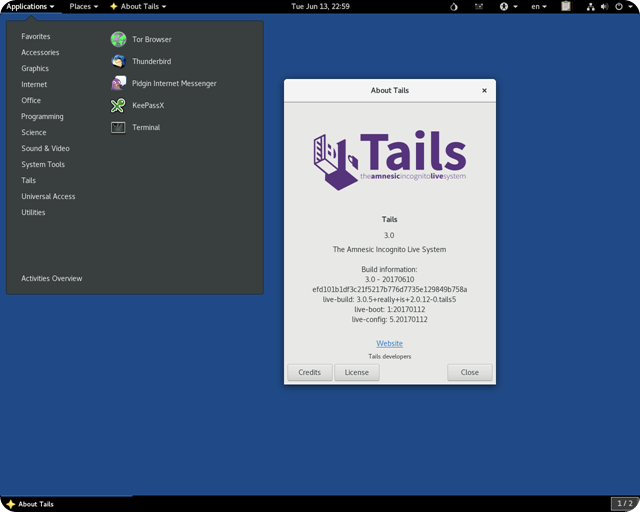
Task: Open Activities Overview
Action: point(52,278)
